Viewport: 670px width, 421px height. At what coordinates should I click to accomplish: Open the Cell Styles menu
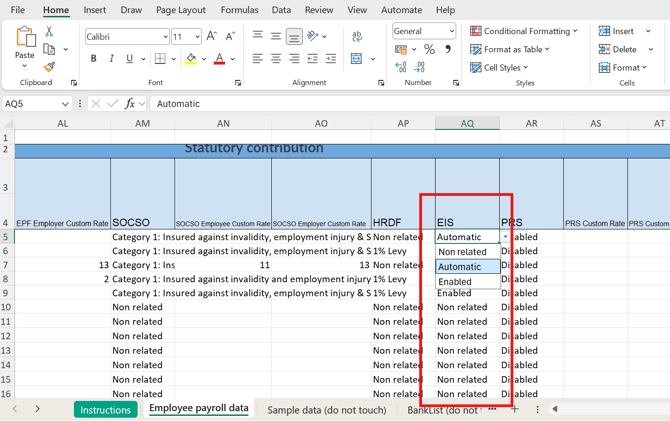(x=499, y=68)
